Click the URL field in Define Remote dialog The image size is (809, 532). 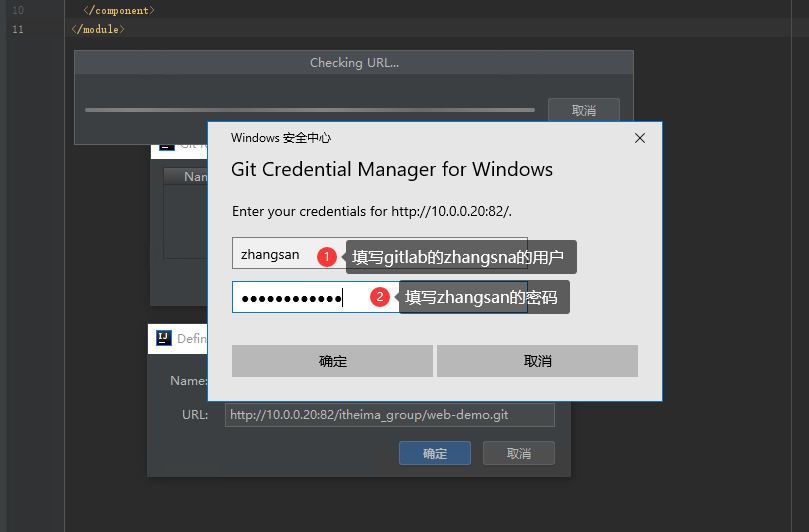(390, 415)
